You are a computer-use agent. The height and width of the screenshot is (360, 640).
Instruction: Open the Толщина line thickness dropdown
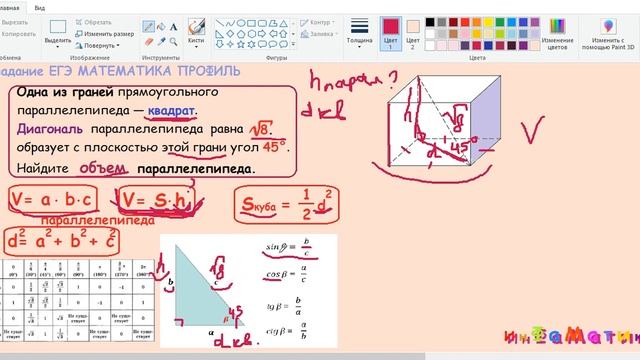[360, 33]
